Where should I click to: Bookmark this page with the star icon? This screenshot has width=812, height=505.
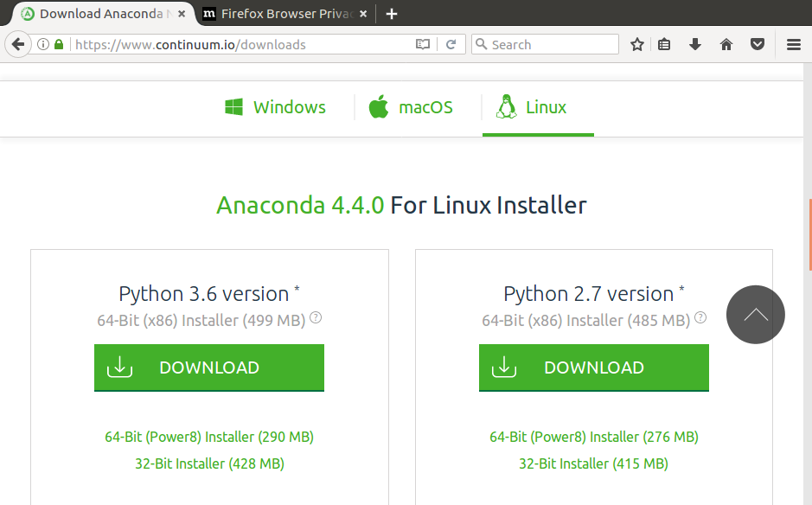[x=637, y=45]
